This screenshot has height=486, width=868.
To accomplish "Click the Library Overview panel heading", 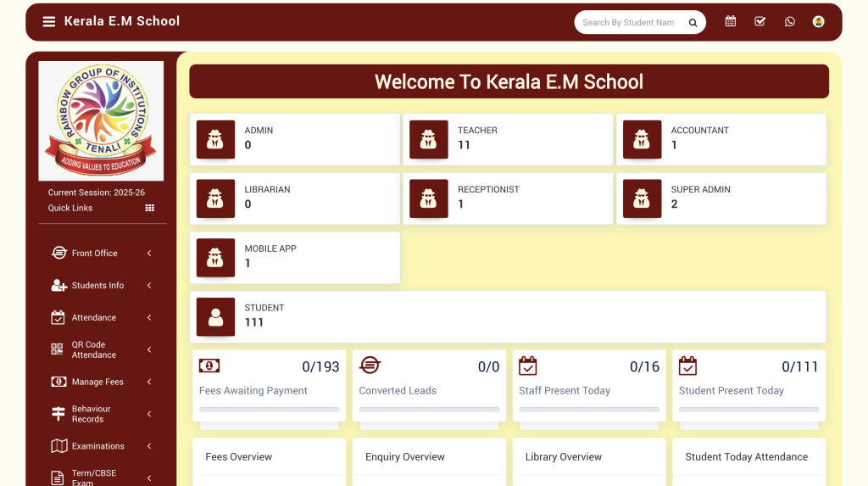I will (x=564, y=456).
